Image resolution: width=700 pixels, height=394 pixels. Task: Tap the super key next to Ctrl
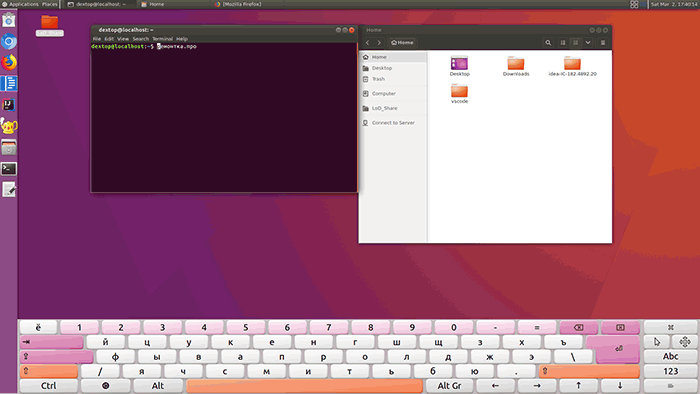coord(106,386)
